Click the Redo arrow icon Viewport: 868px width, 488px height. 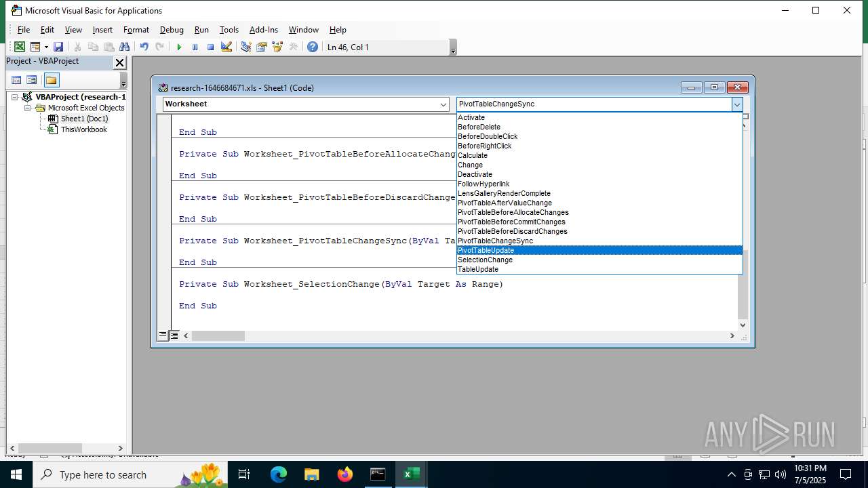coord(159,47)
